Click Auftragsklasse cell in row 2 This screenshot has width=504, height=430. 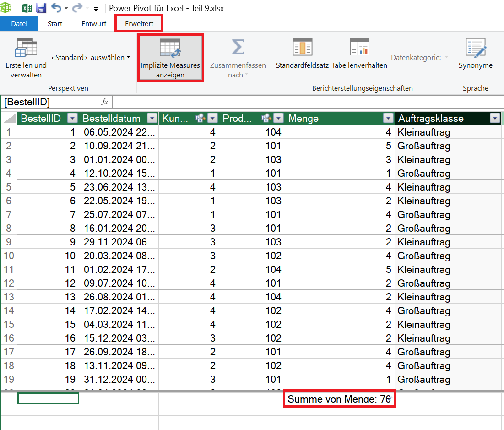pyautogui.click(x=448, y=146)
